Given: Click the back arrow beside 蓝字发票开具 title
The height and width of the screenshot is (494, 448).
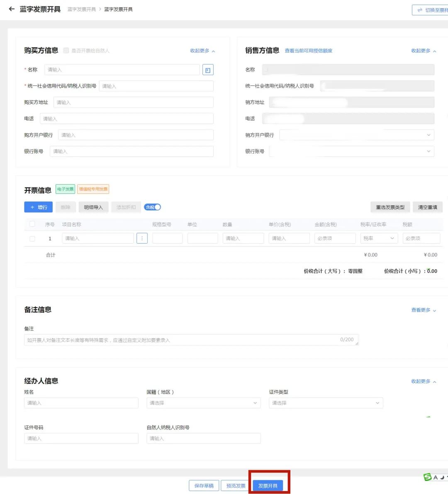Looking at the screenshot, I should pos(11,9).
